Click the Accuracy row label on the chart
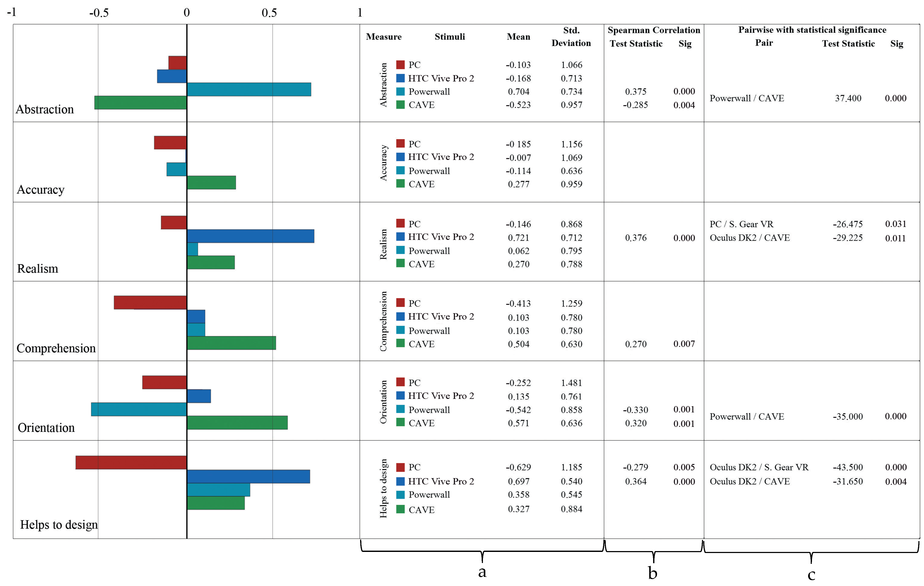This screenshot has width=924, height=586. (x=41, y=189)
